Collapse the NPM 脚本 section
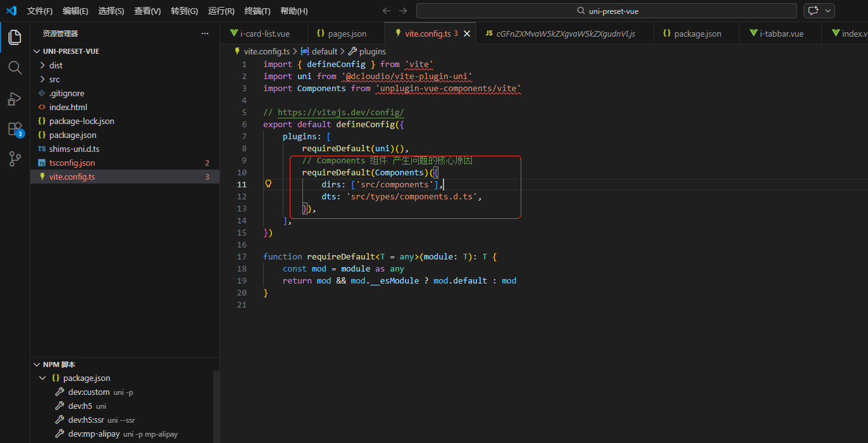 coord(37,365)
